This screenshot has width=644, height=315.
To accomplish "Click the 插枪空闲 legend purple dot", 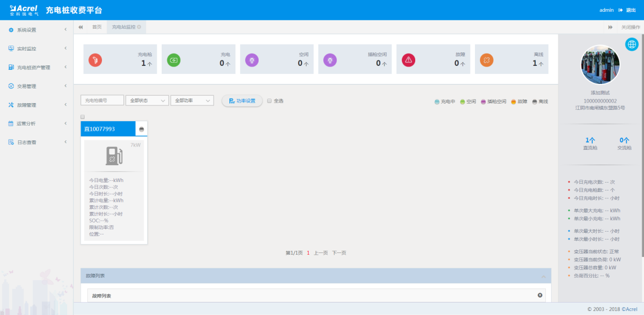I will [483, 101].
